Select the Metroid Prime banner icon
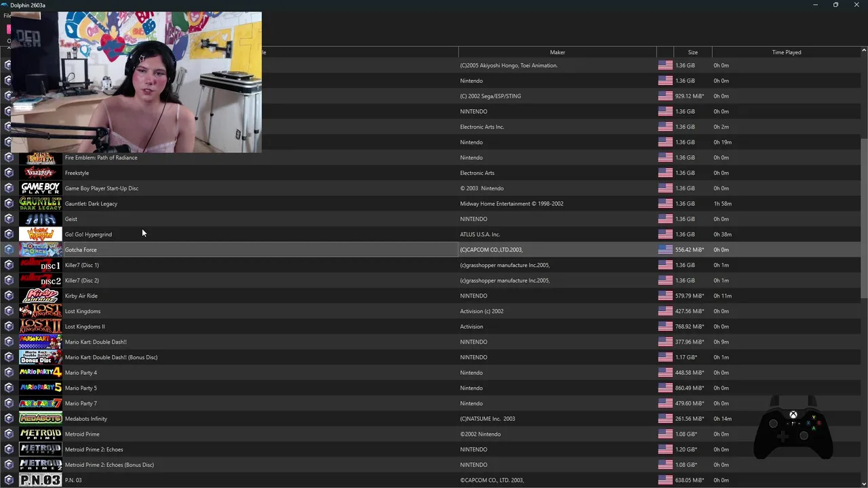This screenshot has width=868, height=488. [x=40, y=434]
